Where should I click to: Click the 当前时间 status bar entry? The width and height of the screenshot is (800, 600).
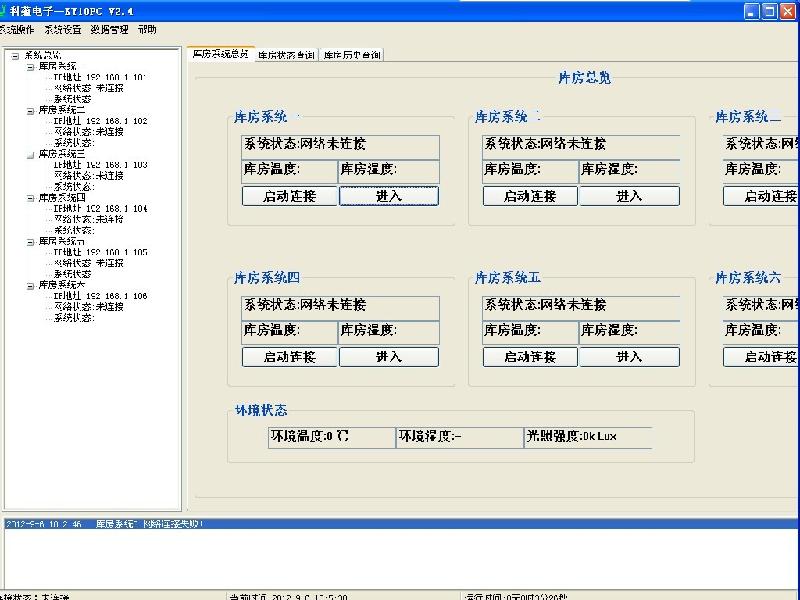tap(289, 596)
